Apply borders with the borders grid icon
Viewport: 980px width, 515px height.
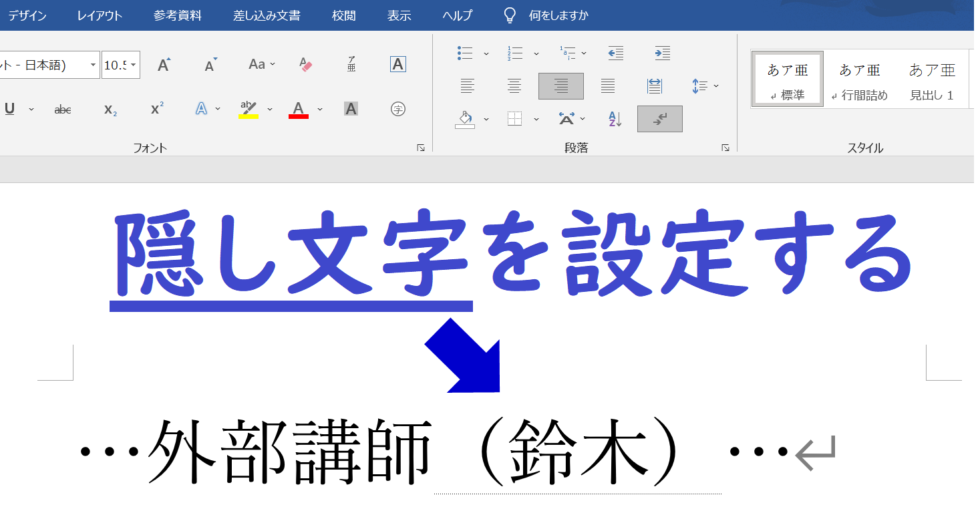click(x=514, y=119)
